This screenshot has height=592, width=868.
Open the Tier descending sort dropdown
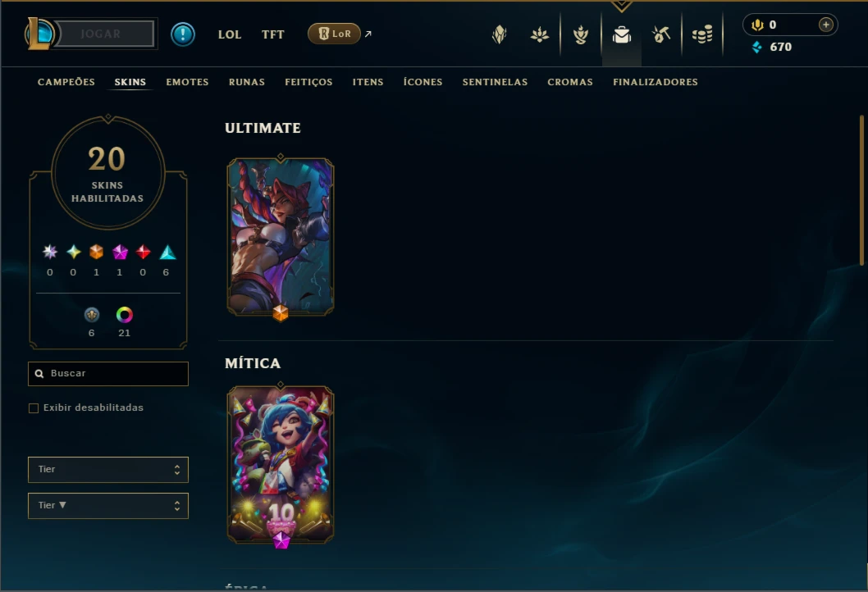108,505
